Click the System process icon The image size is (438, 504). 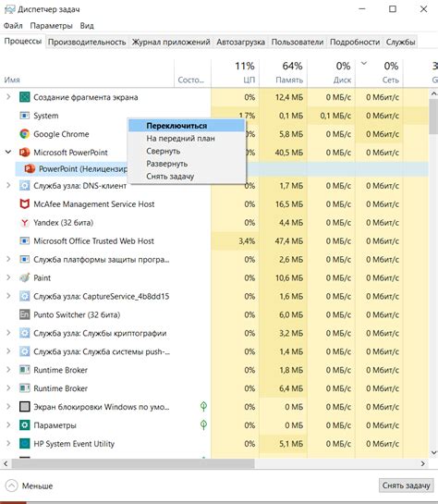(x=25, y=116)
